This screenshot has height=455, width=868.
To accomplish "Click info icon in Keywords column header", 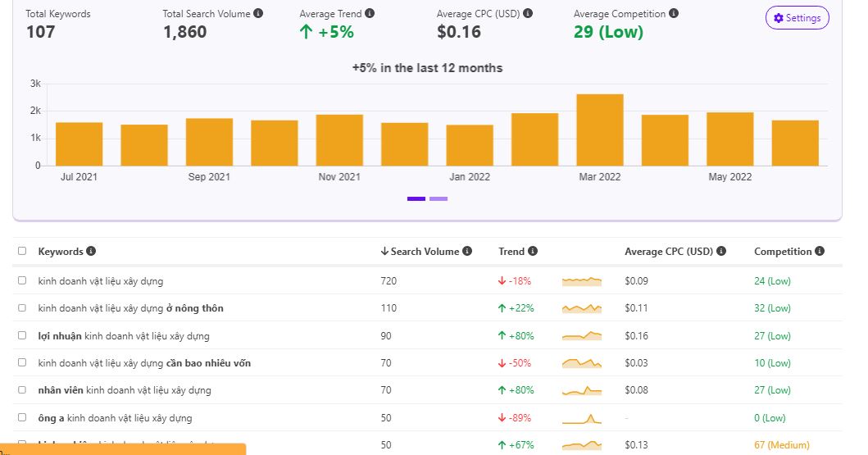I will pos(91,252).
